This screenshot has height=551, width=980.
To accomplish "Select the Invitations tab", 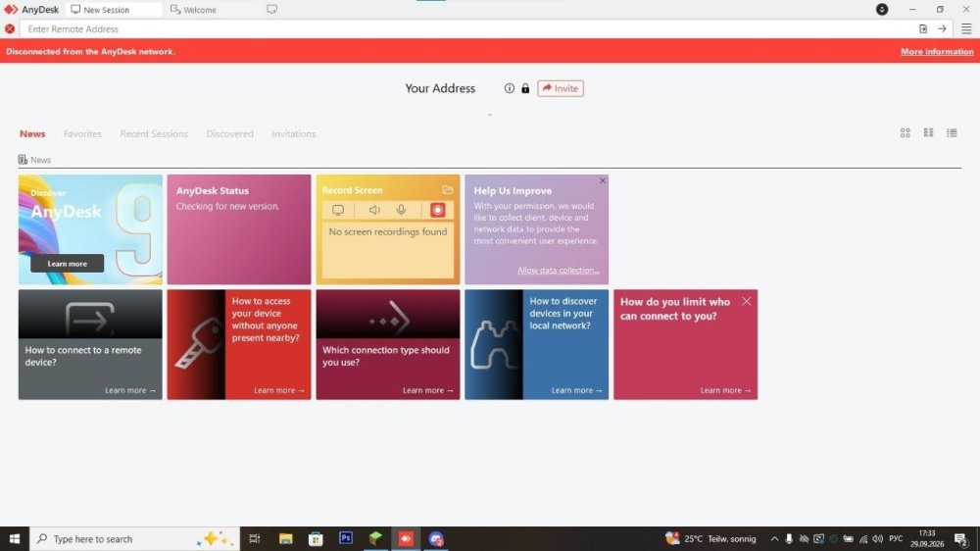I will [294, 134].
